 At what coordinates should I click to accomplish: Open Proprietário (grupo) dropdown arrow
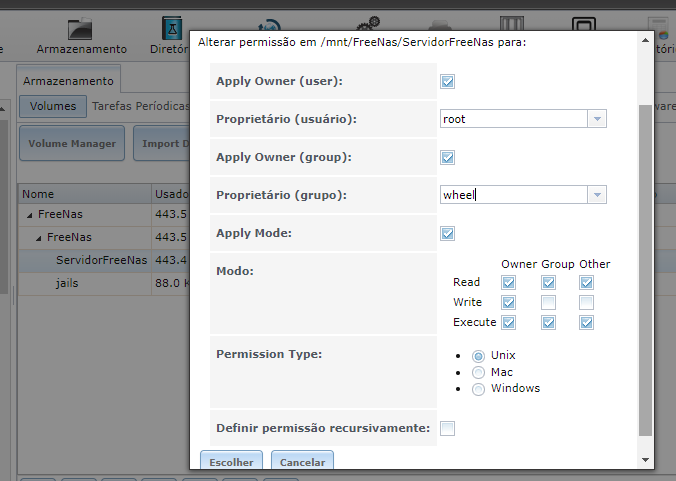[x=597, y=195]
